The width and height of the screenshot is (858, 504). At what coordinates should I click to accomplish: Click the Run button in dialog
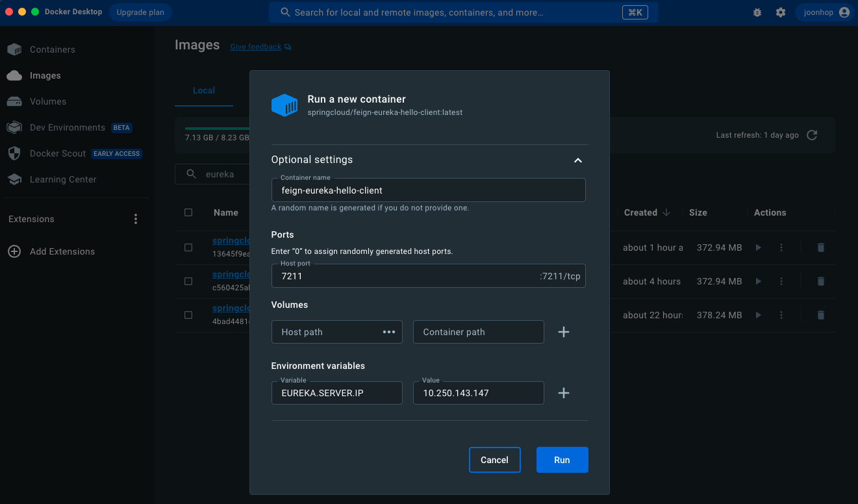click(562, 460)
